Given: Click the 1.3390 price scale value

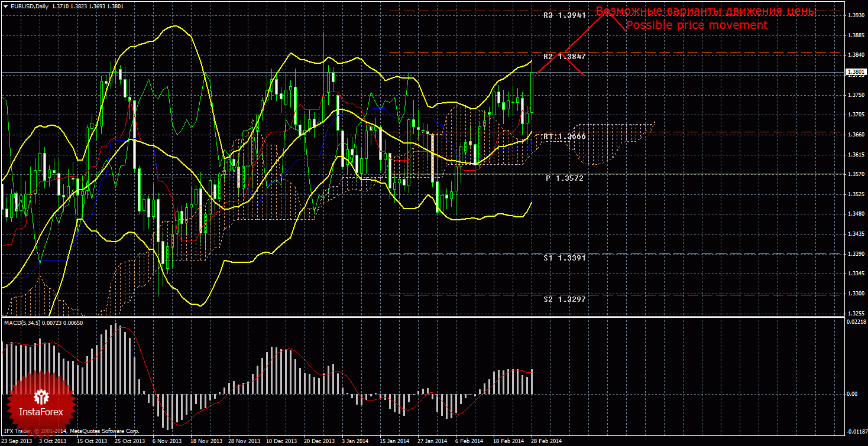Looking at the screenshot, I should coord(856,253).
